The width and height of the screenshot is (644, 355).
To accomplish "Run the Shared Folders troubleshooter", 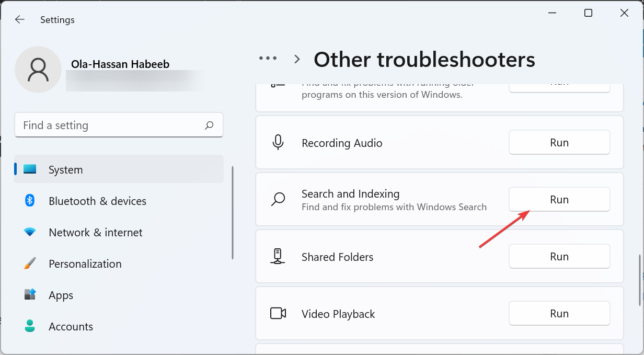I will coord(559,256).
